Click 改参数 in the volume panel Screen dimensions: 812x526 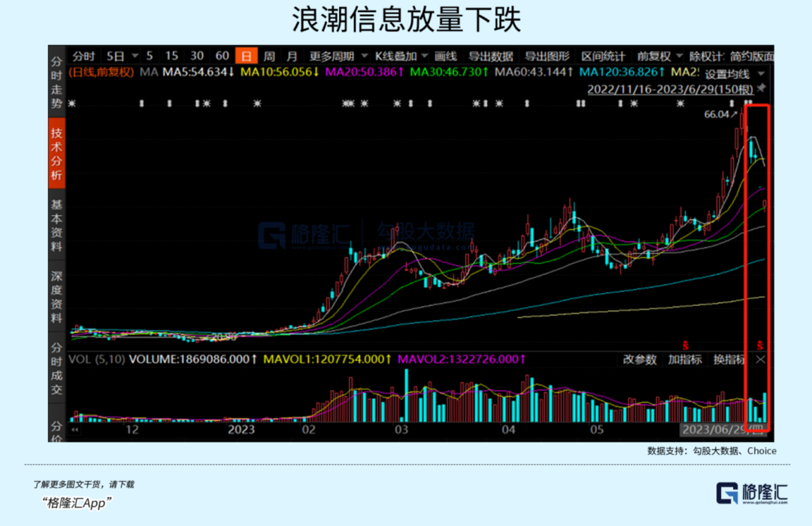[640, 359]
